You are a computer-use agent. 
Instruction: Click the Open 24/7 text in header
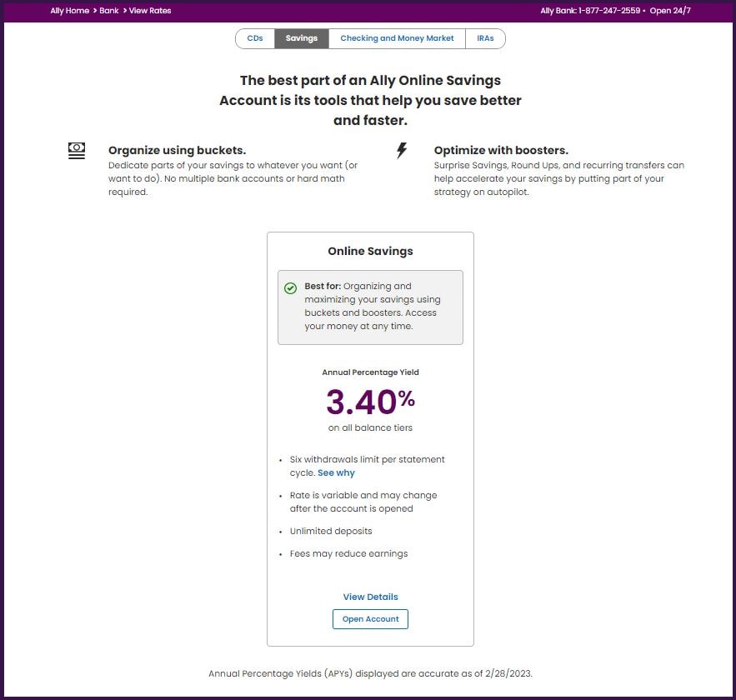click(670, 11)
